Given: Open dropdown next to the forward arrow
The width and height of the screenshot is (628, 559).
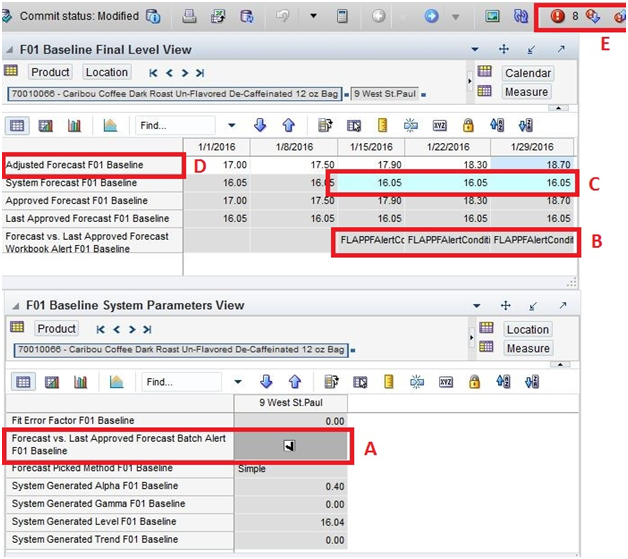Looking at the screenshot, I should click(456, 17).
